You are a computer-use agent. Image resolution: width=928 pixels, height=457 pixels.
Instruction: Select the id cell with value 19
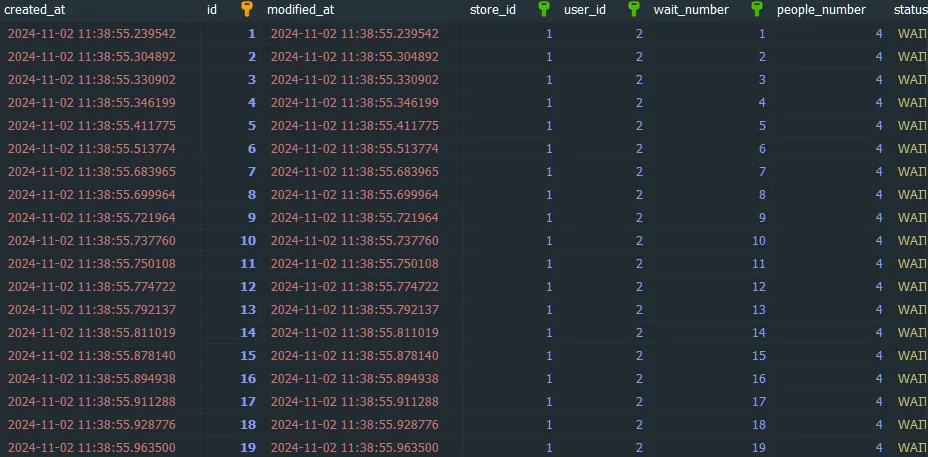pos(248,448)
